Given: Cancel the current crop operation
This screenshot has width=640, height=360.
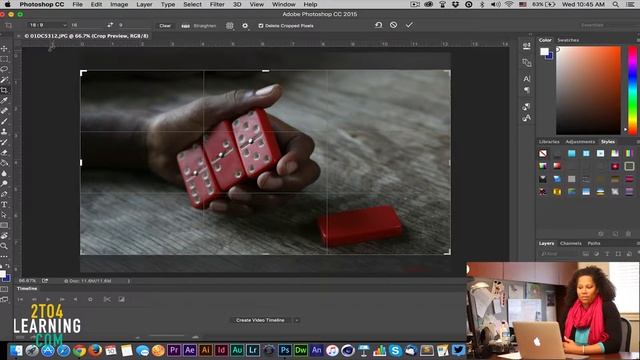Looking at the screenshot, I should pyautogui.click(x=393, y=25).
